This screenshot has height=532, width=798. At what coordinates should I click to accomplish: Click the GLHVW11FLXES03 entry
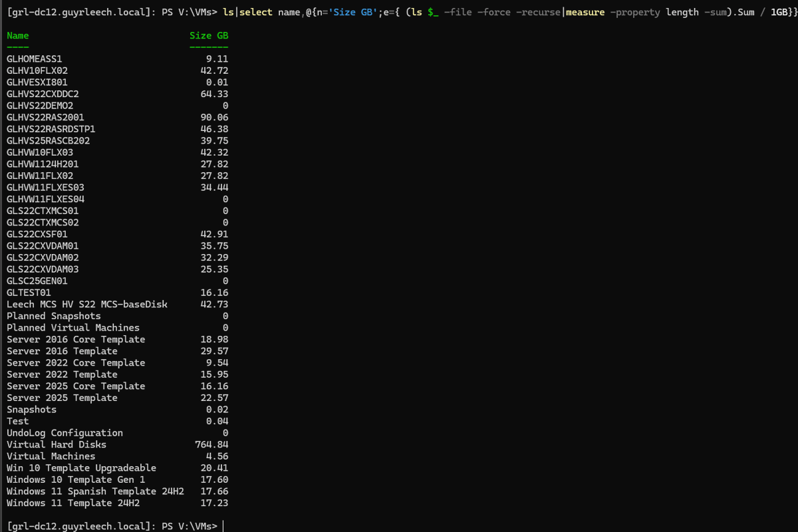point(45,188)
